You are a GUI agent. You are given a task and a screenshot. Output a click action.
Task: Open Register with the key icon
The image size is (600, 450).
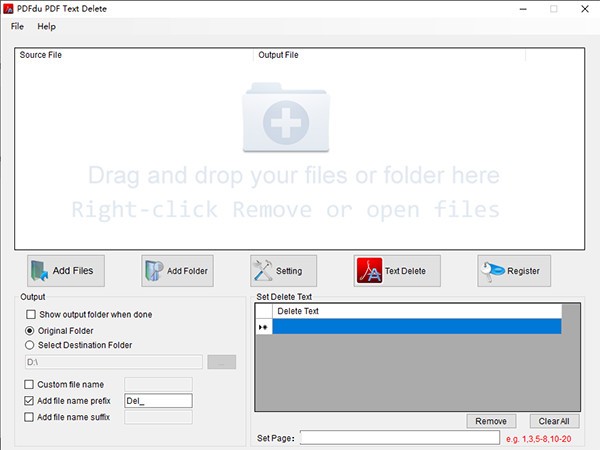tap(514, 271)
